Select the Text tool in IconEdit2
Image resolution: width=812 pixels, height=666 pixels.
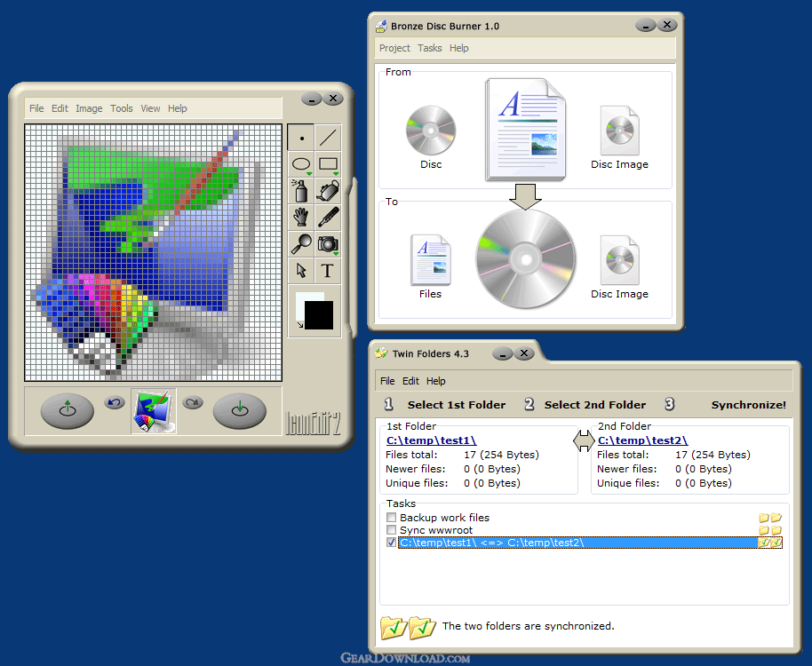click(328, 270)
